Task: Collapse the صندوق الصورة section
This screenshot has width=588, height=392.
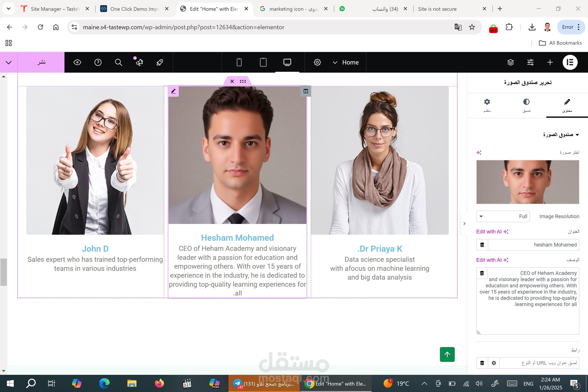Action: click(x=561, y=135)
